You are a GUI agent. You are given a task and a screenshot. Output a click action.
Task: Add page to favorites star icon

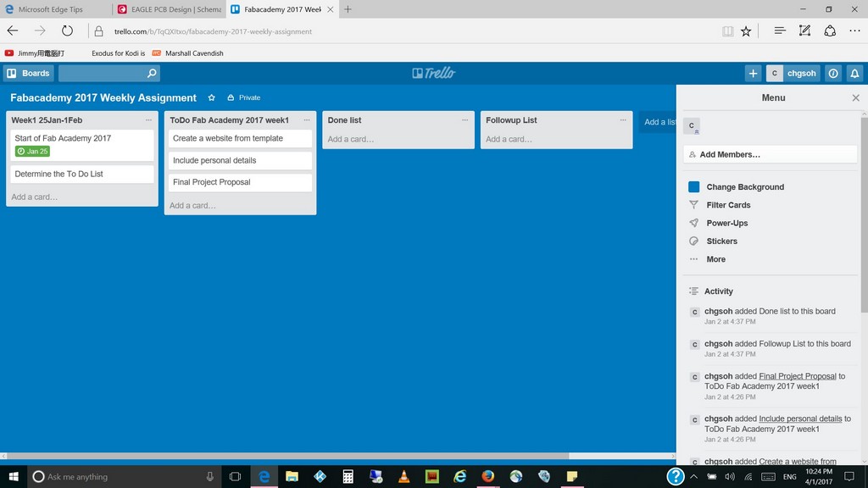[746, 31]
